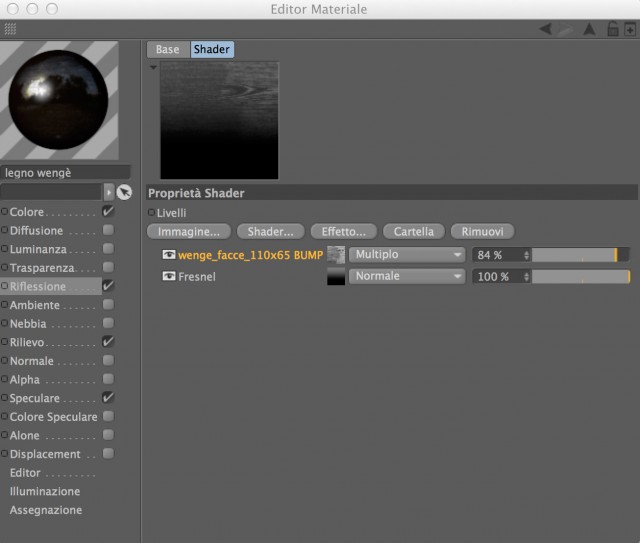Viewport: 640px width, 543px height.
Task: Click the Immagine... button
Action: (x=189, y=231)
